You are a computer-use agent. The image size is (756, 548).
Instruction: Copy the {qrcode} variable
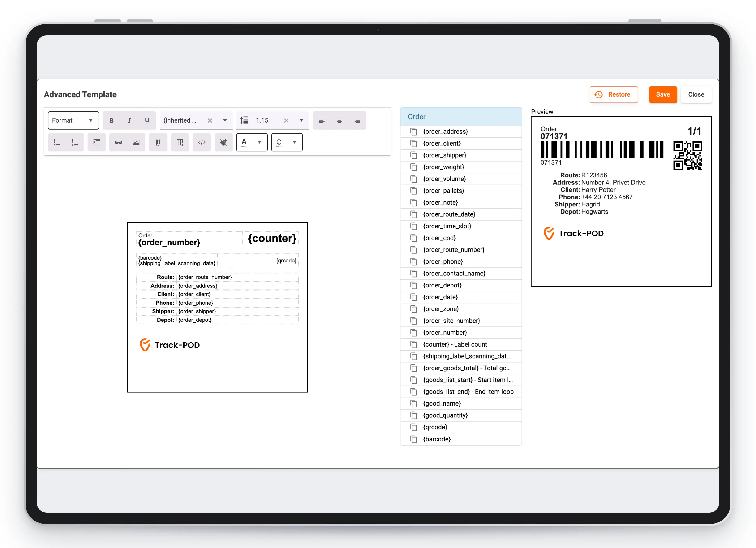coord(414,427)
